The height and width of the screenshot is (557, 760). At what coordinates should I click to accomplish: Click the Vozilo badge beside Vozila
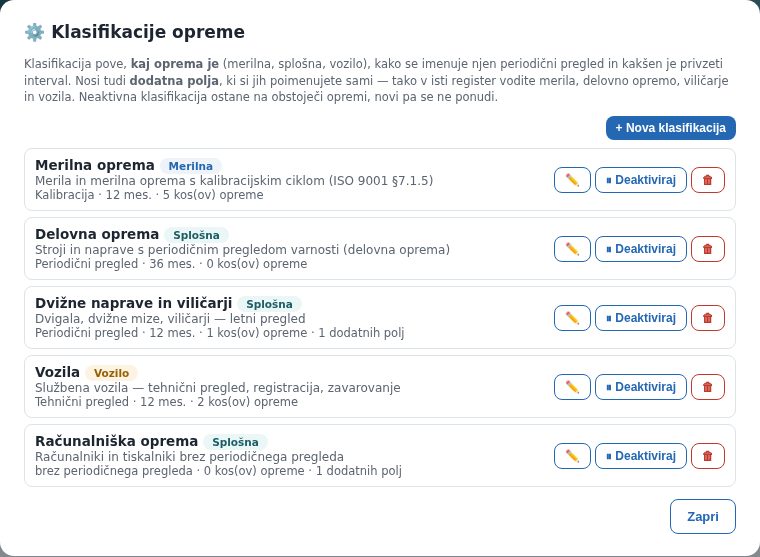pyautogui.click(x=111, y=373)
